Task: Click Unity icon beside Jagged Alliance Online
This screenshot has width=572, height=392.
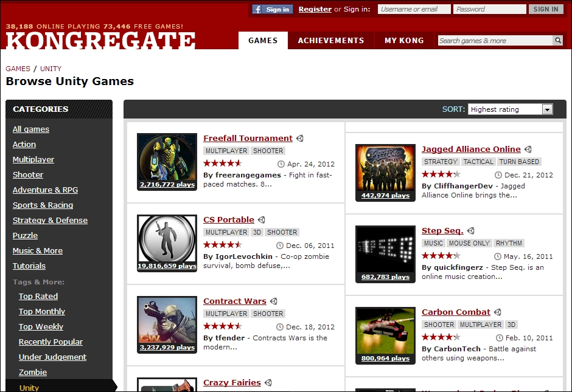Action: click(x=528, y=150)
